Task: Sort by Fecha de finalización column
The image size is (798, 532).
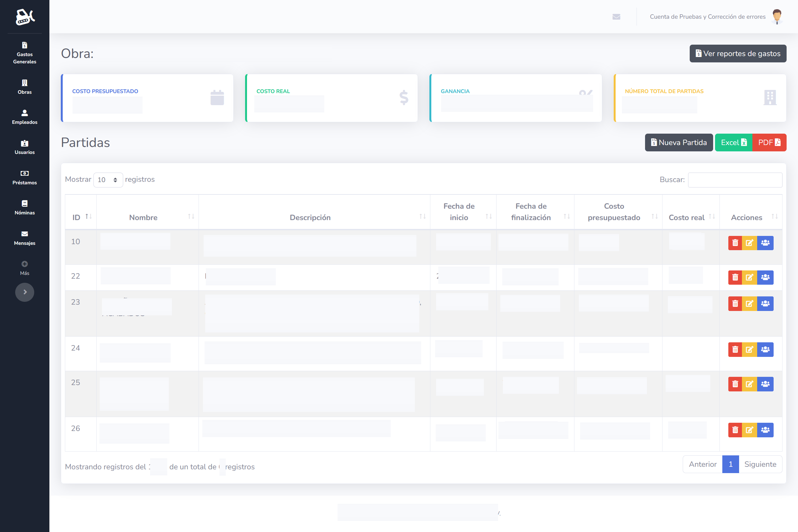Action: click(x=535, y=212)
